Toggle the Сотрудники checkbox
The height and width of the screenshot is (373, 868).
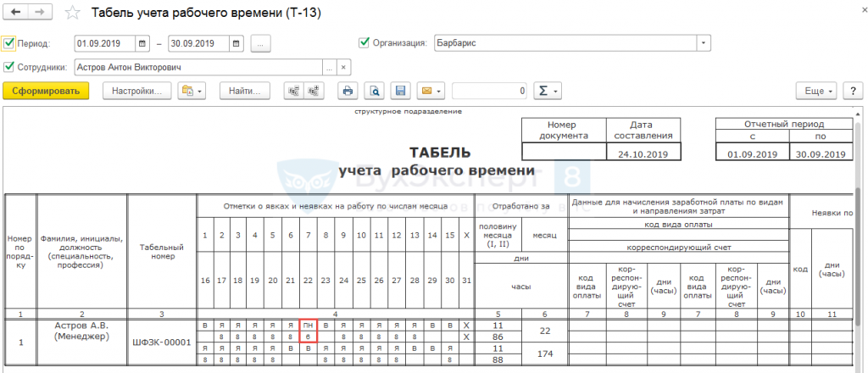[8, 67]
